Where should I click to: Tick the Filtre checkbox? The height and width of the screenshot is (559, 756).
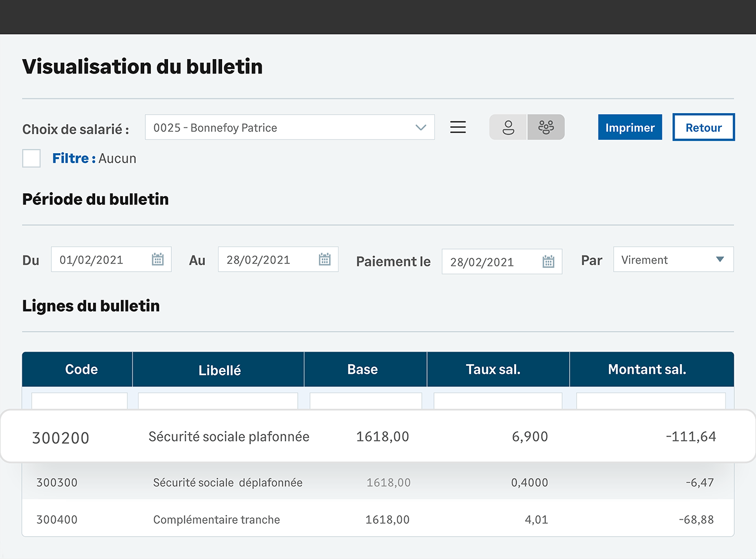pos(32,159)
